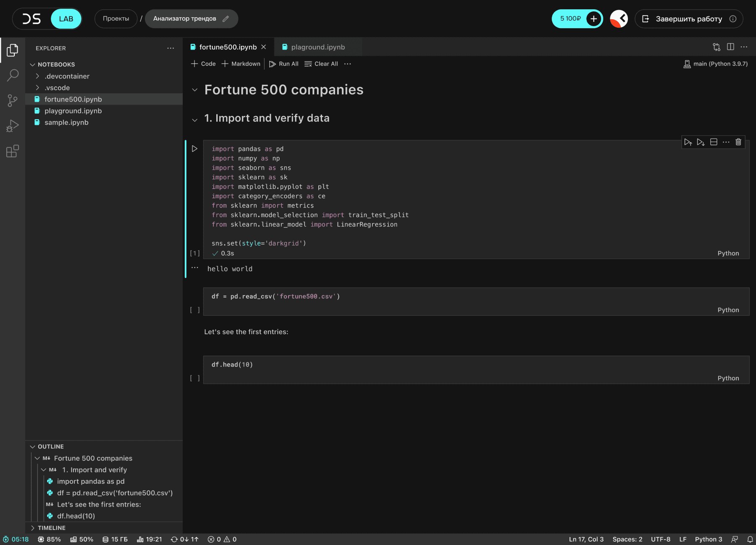Delete the cell using the trash icon
The height and width of the screenshot is (545, 756).
738,142
